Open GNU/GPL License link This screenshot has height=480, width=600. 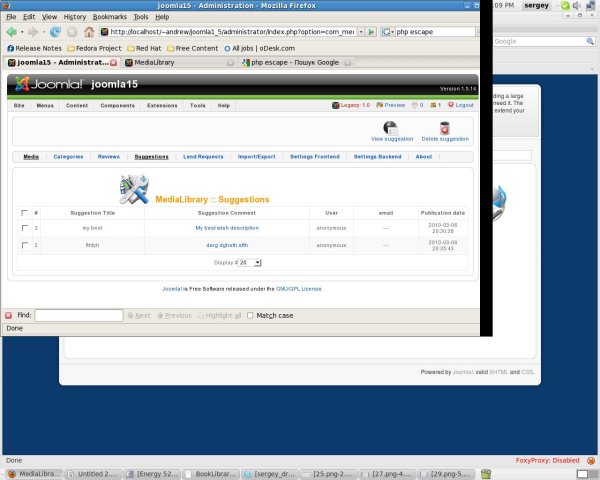click(299, 289)
